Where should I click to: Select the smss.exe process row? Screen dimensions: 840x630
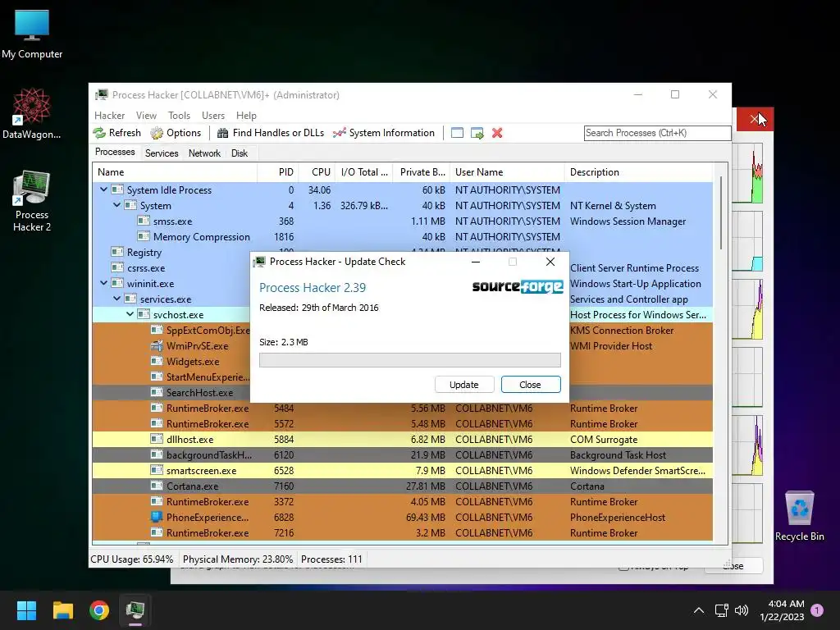point(402,221)
